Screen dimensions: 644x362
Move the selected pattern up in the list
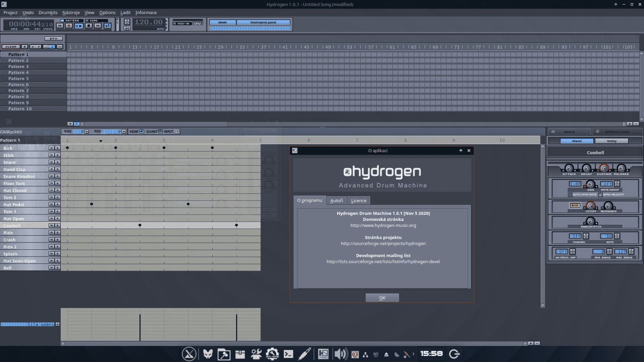pyautogui.click(x=39, y=47)
